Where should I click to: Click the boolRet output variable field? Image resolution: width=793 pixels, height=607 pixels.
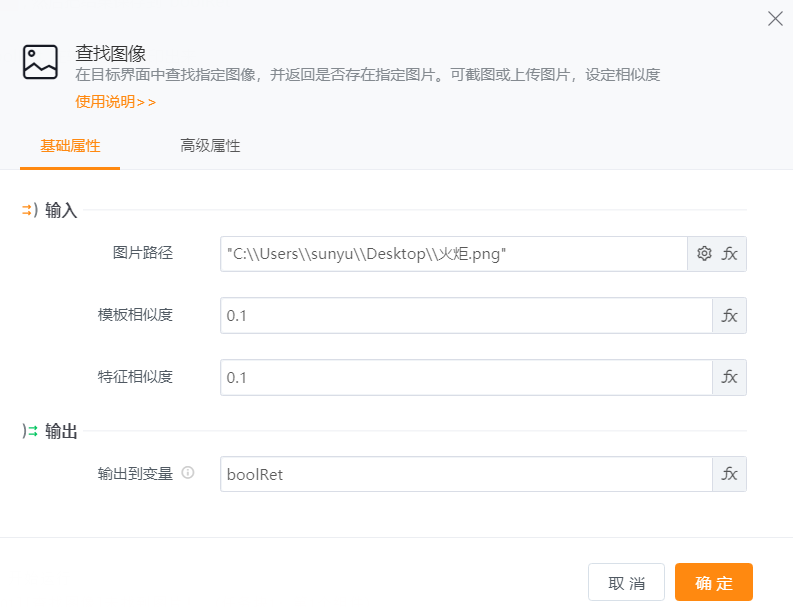coord(465,474)
